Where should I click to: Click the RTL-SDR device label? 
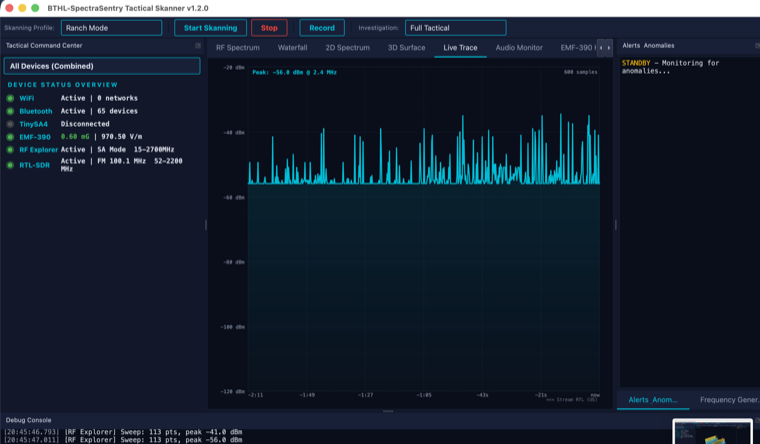pos(34,165)
